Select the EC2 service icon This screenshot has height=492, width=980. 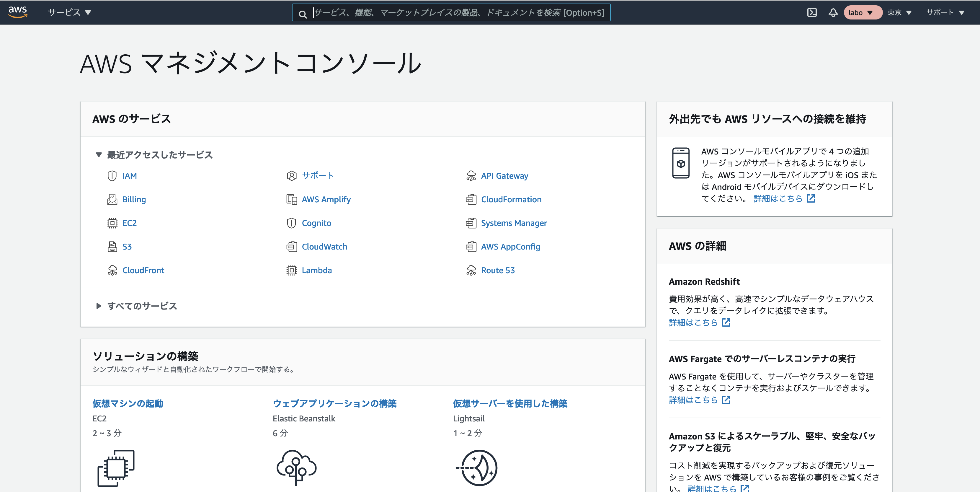click(112, 223)
